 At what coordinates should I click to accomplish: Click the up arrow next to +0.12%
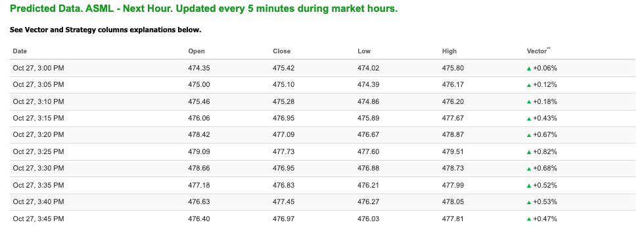[x=529, y=85]
